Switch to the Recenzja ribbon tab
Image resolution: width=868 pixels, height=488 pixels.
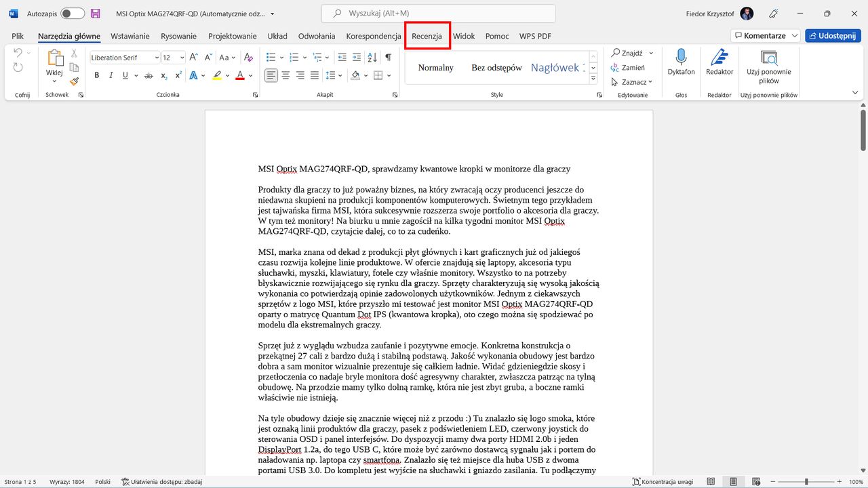point(427,36)
